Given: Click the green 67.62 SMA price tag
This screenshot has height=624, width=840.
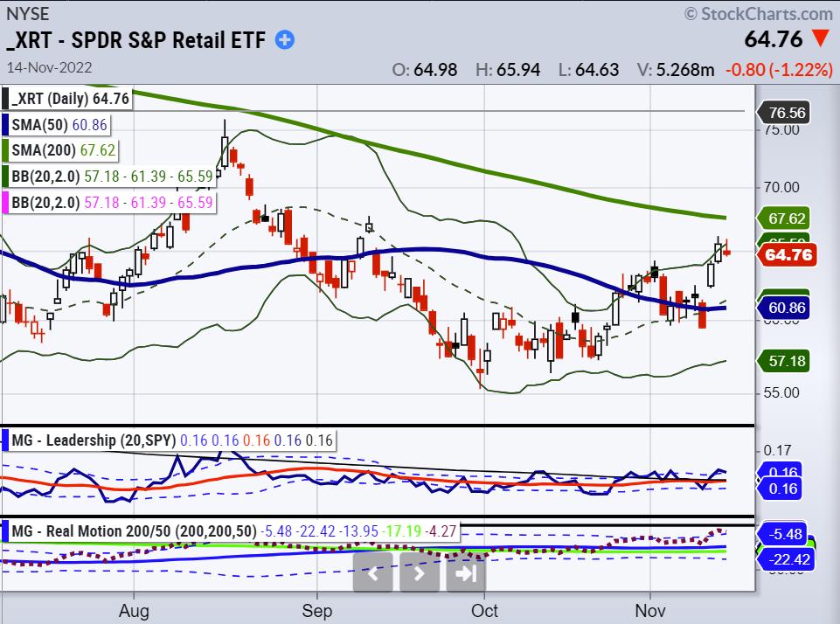Looking at the screenshot, I should tap(786, 218).
